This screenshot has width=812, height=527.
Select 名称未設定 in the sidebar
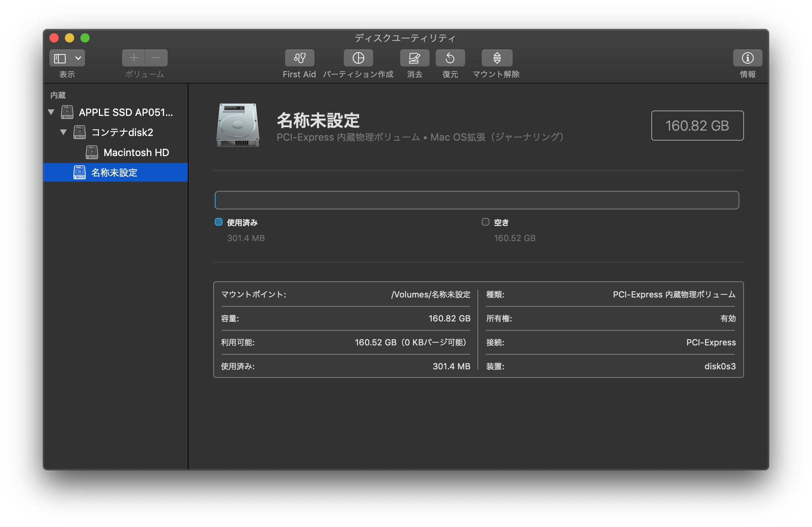[x=114, y=173]
